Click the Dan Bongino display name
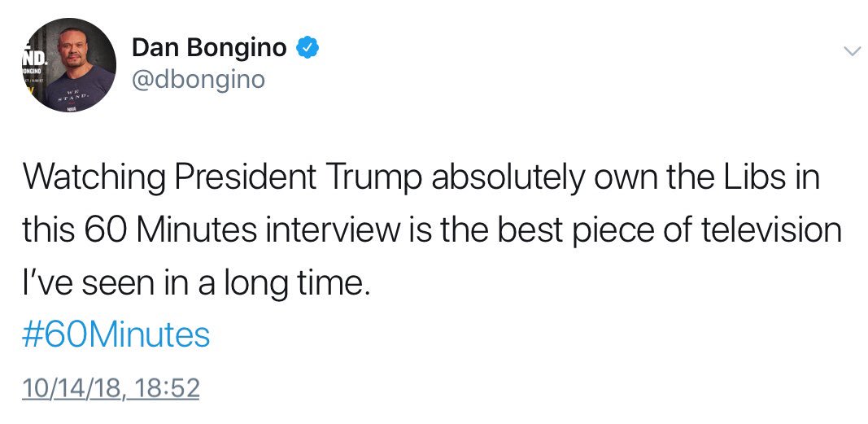Screen dimensions: 868x424 click(x=209, y=49)
